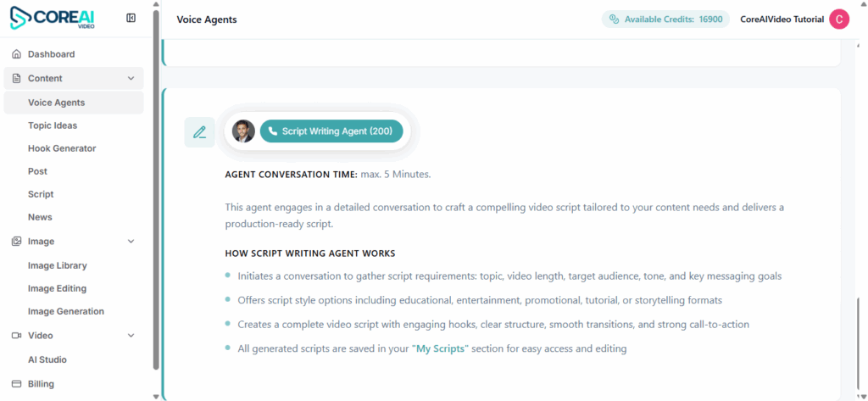Screen dimensions: 868x401
Task: Click the Billing card icon in sidebar
Action: pos(16,384)
